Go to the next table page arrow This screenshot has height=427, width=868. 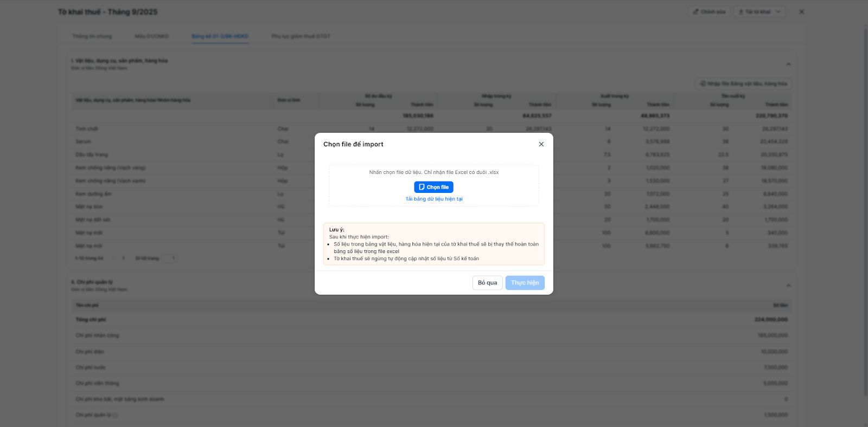click(x=124, y=258)
